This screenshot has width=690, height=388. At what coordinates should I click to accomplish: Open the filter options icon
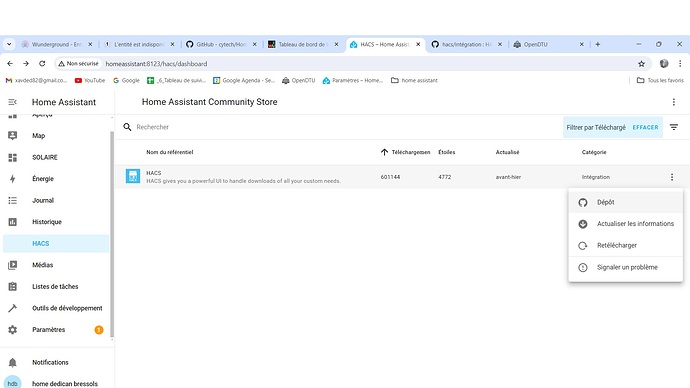tap(674, 127)
